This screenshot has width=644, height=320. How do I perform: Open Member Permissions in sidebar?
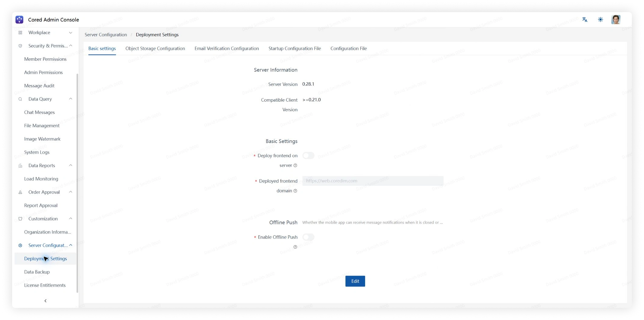[x=45, y=59]
